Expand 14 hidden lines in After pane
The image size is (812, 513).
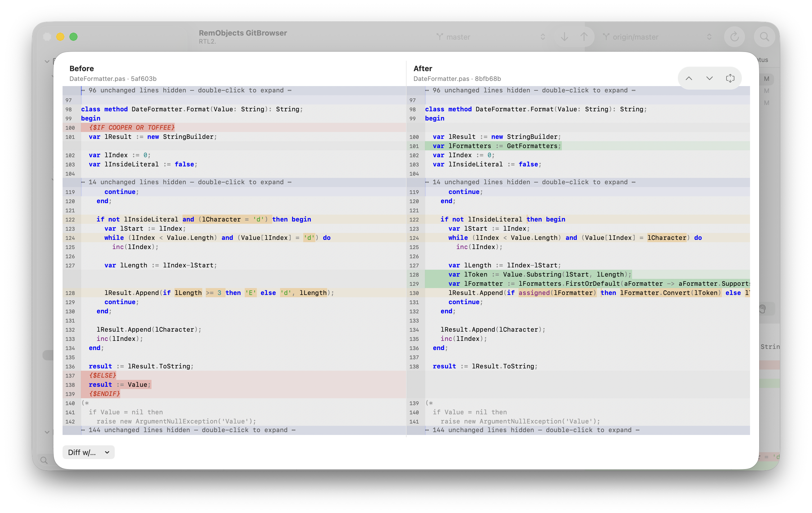[578, 182]
